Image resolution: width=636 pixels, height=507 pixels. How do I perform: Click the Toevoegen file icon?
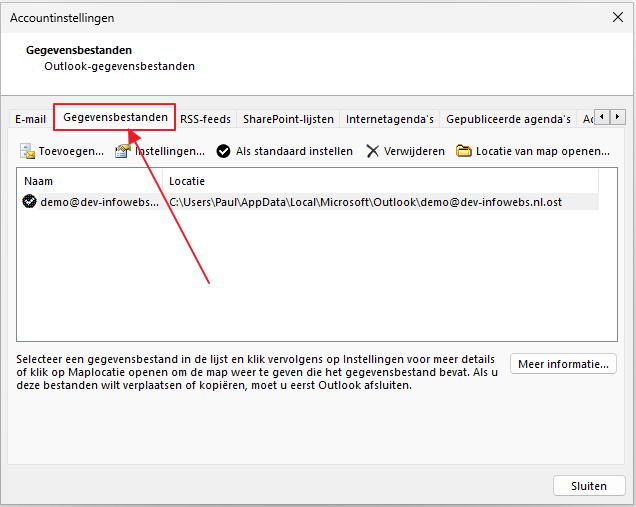click(x=27, y=151)
